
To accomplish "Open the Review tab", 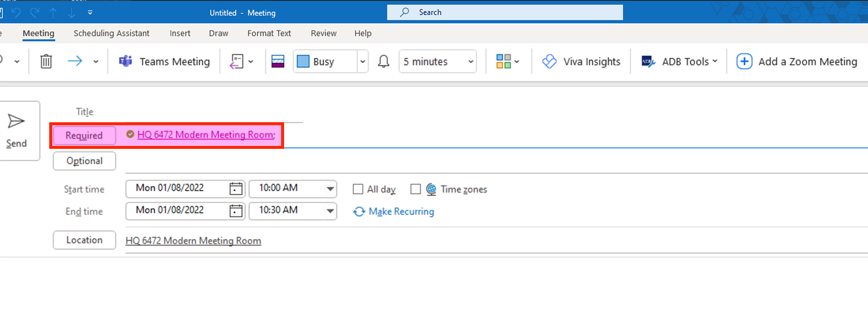I will pos(323,33).
